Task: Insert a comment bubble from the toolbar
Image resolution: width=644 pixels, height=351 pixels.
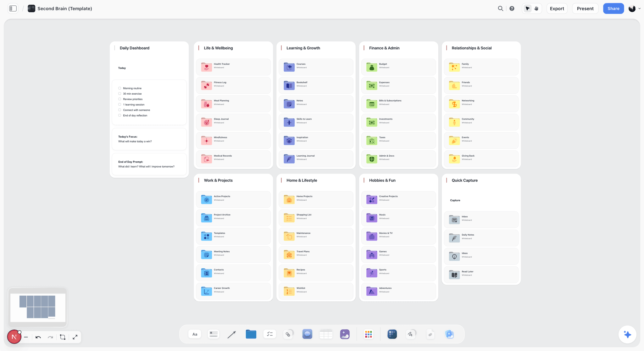Action: click(x=307, y=334)
